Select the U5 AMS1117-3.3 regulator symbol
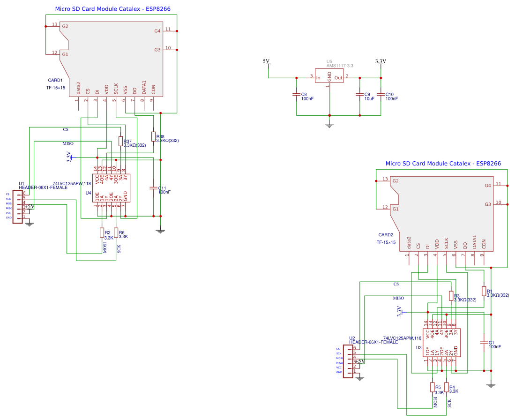 pos(329,75)
